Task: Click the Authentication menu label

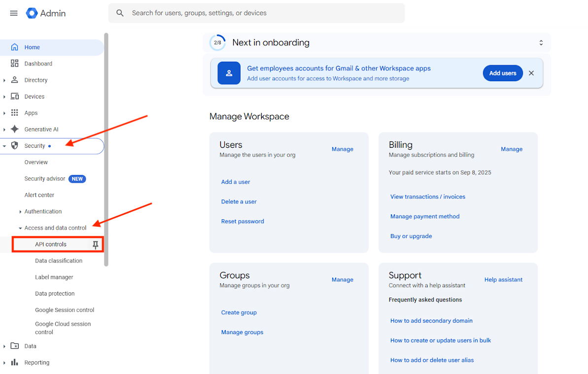Action: pyautogui.click(x=43, y=211)
